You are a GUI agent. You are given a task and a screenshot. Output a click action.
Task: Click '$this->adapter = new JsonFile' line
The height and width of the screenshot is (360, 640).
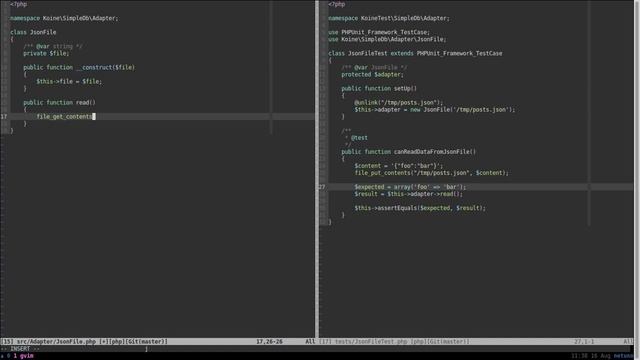[435, 109]
